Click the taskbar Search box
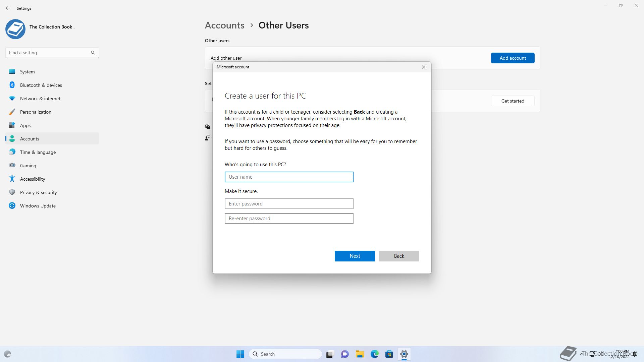Viewport: 644px width, 362px height. click(285, 354)
